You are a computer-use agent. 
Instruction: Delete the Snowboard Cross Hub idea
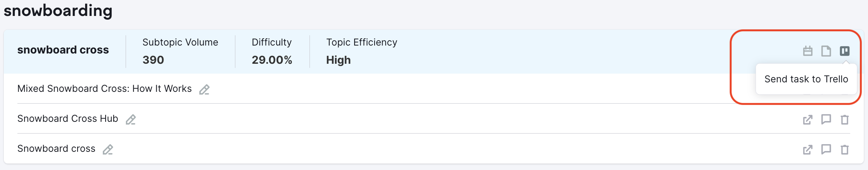coord(845,120)
